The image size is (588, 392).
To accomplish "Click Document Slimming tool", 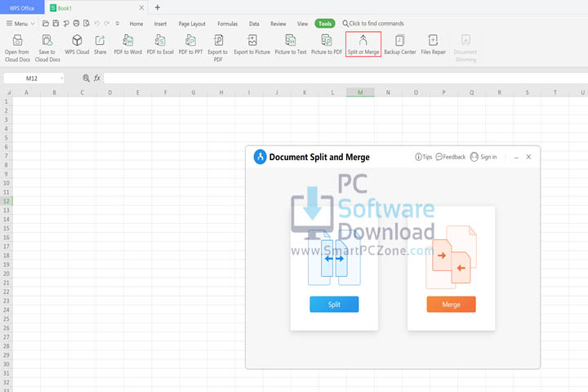I will [465, 48].
